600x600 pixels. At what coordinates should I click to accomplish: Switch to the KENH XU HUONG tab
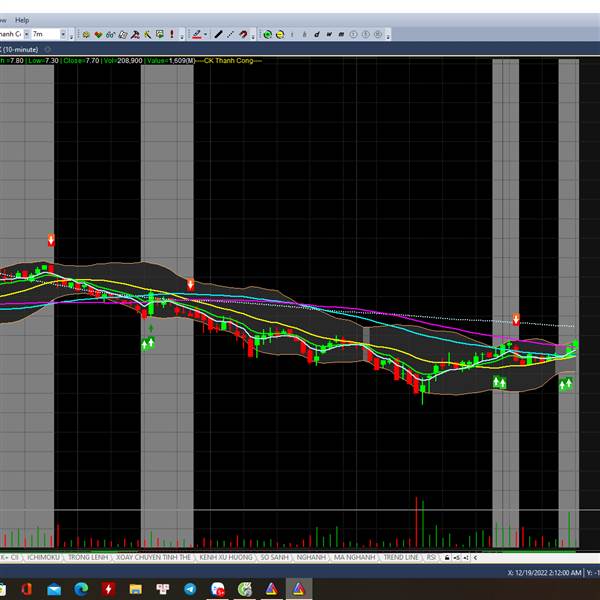226,557
